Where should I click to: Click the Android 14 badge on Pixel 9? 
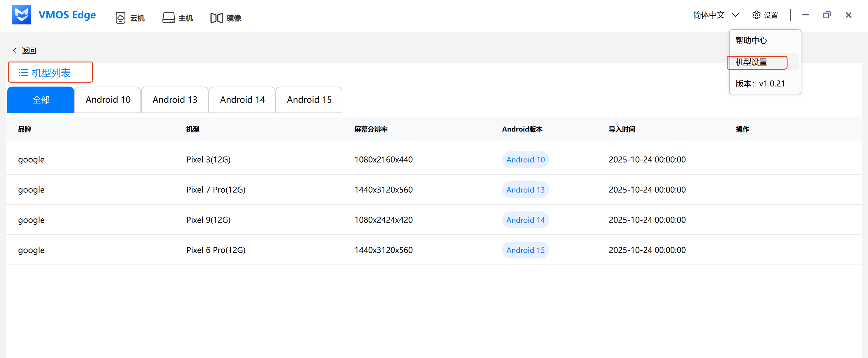click(x=525, y=220)
